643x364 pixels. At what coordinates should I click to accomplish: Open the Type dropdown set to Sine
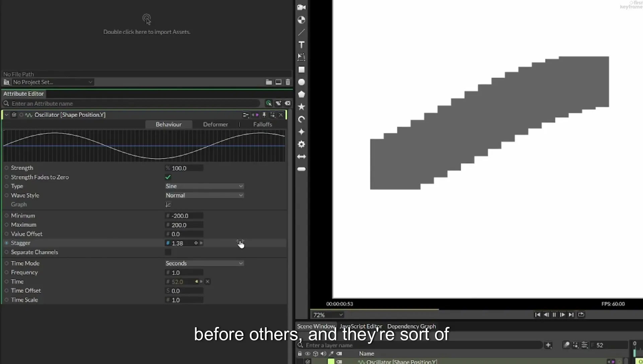click(204, 186)
